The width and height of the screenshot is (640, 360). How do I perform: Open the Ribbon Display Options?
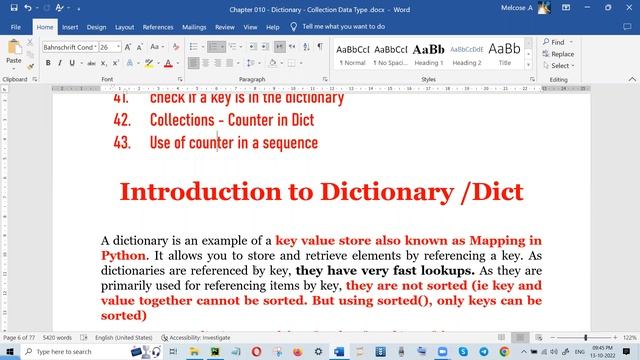tap(566, 8)
